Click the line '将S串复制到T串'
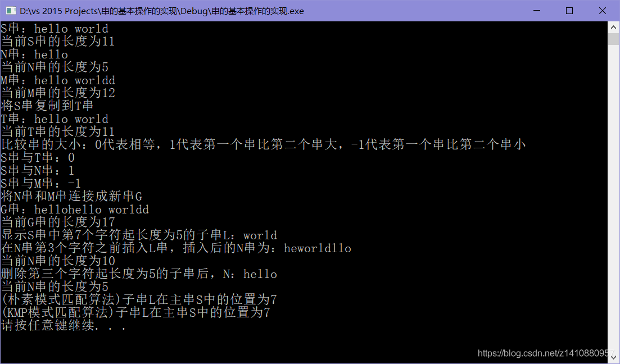The height and width of the screenshot is (364, 620). (47, 106)
